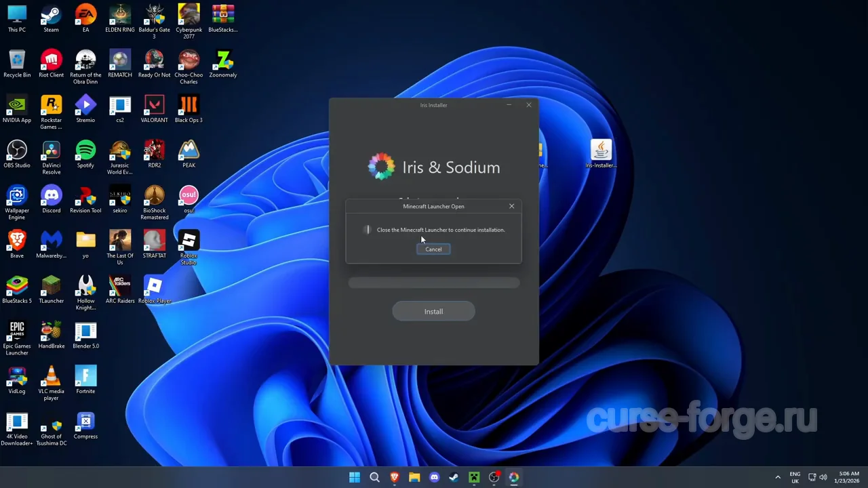Select the Recycle Bin icon
The image size is (868, 488).
[17, 64]
